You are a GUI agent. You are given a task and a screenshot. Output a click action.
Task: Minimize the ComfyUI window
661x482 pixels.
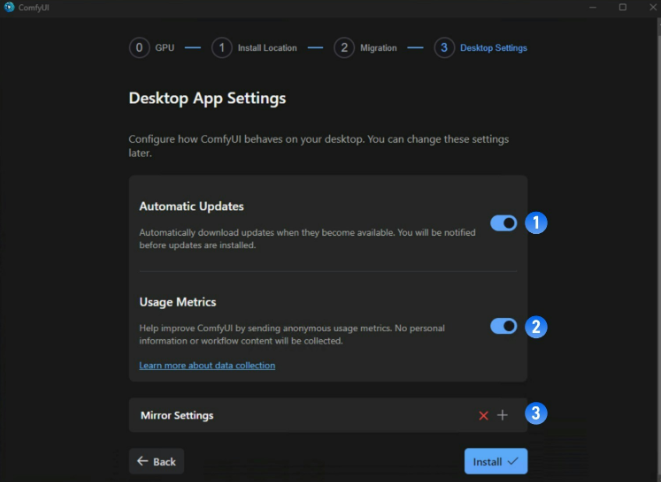tap(595, 7)
